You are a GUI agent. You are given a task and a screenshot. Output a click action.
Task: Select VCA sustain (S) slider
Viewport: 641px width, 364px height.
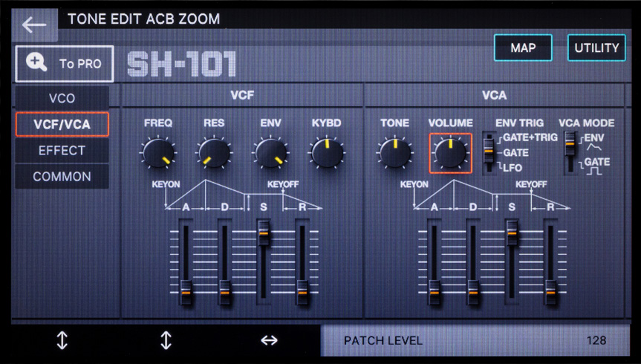coord(512,262)
